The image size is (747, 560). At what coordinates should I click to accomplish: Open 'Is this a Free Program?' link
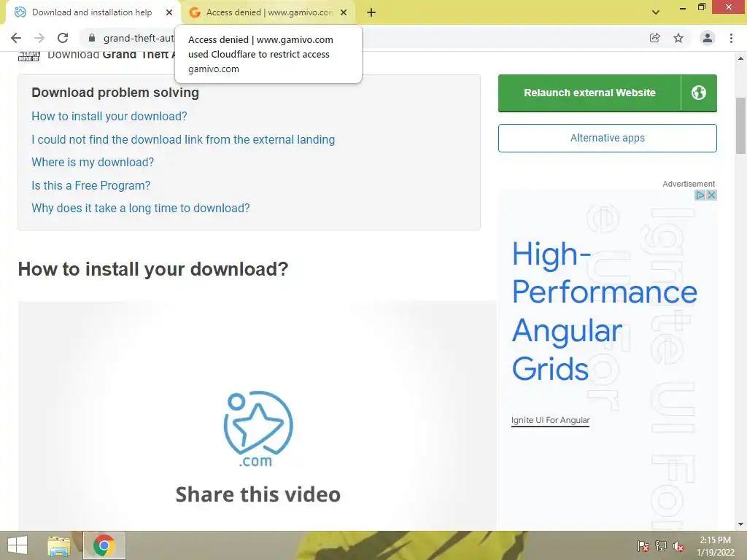(x=90, y=185)
